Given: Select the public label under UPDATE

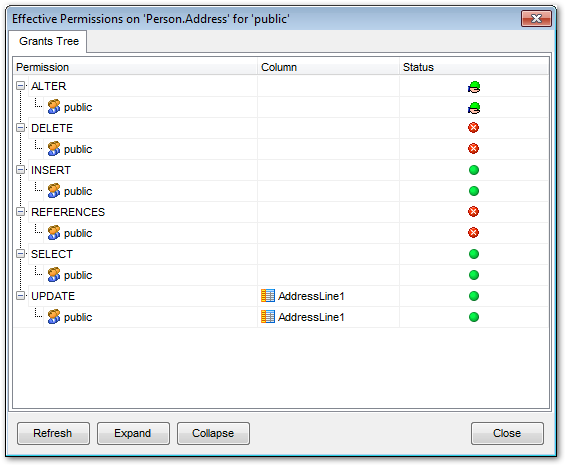Looking at the screenshot, I should click(x=78, y=317).
